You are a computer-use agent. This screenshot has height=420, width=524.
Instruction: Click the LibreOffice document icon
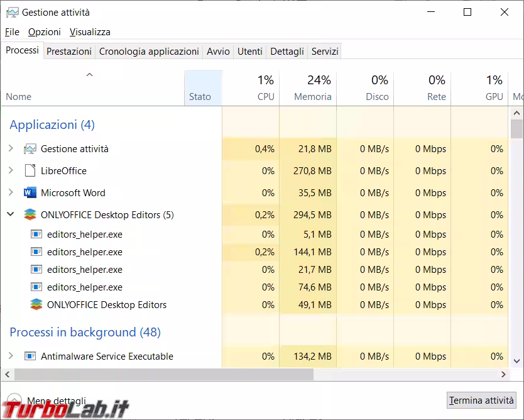coord(30,171)
